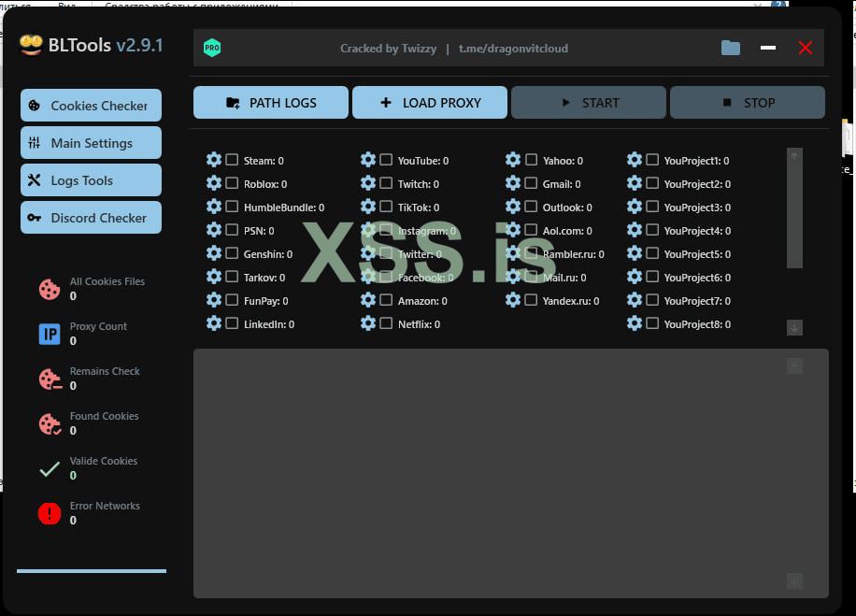
Task: Click the Proxy Count IP icon
Action: click(50, 334)
